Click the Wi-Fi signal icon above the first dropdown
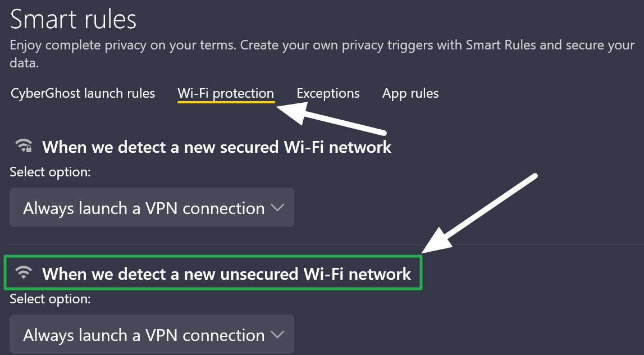This screenshot has width=644, height=355. [x=22, y=146]
